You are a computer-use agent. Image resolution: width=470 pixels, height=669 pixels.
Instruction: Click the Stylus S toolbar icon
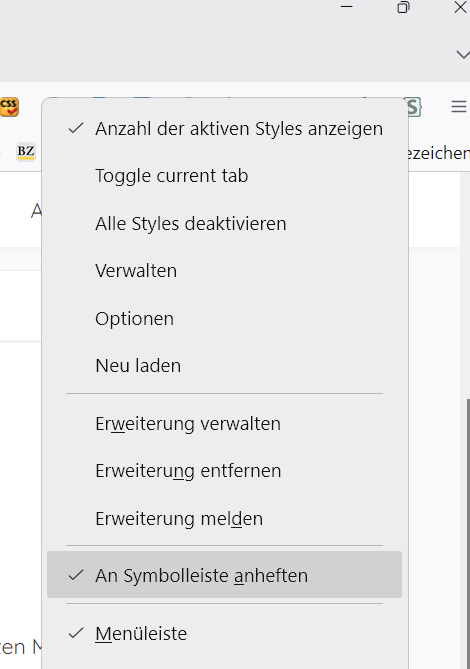pos(414,107)
